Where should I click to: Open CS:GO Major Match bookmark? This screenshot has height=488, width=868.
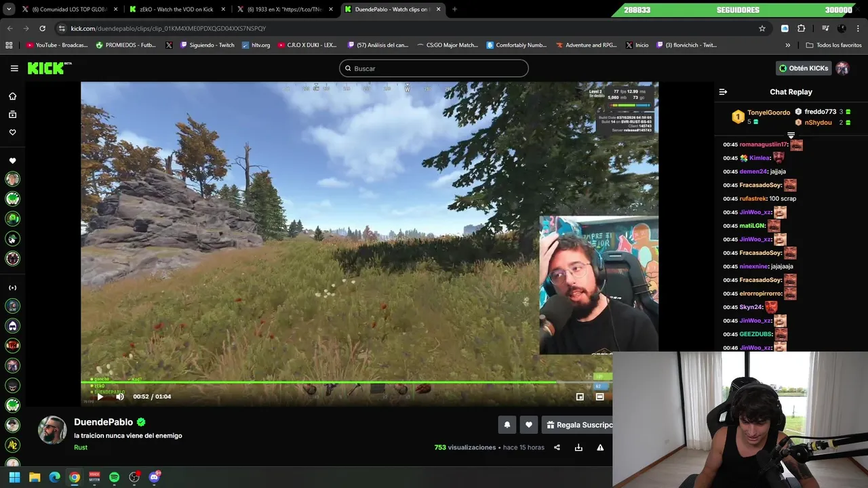point(447,45)
